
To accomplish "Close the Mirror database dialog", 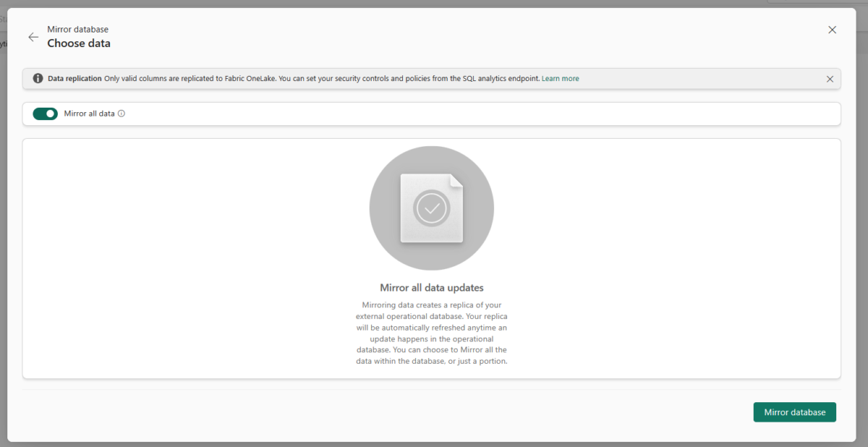I will tap(832, 30).
